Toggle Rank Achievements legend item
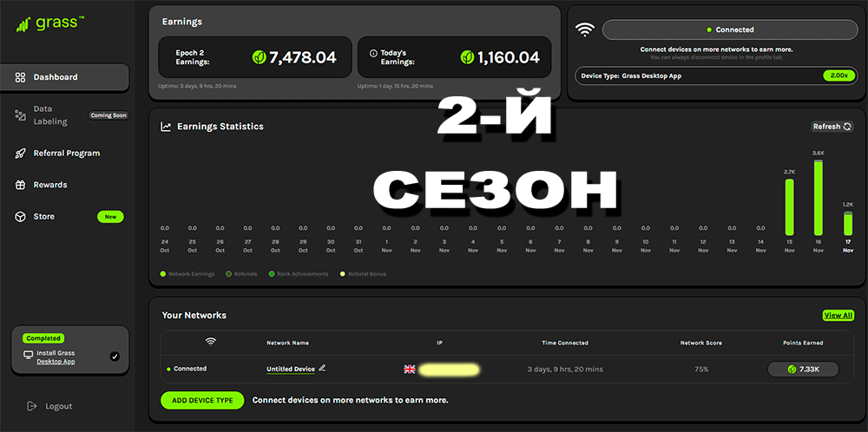Viewport: 868px width, 432px height. pos(299,274)
